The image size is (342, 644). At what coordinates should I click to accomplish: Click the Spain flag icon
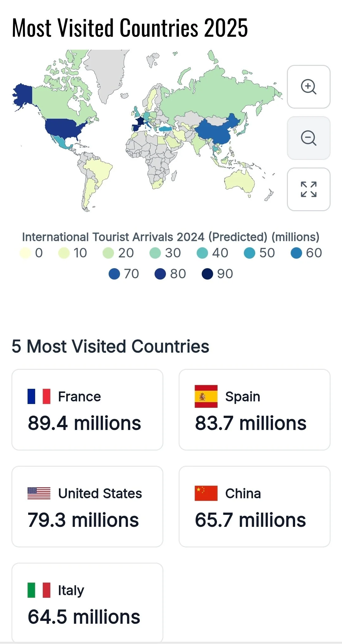pyautogui.click(x=206, y=396)
